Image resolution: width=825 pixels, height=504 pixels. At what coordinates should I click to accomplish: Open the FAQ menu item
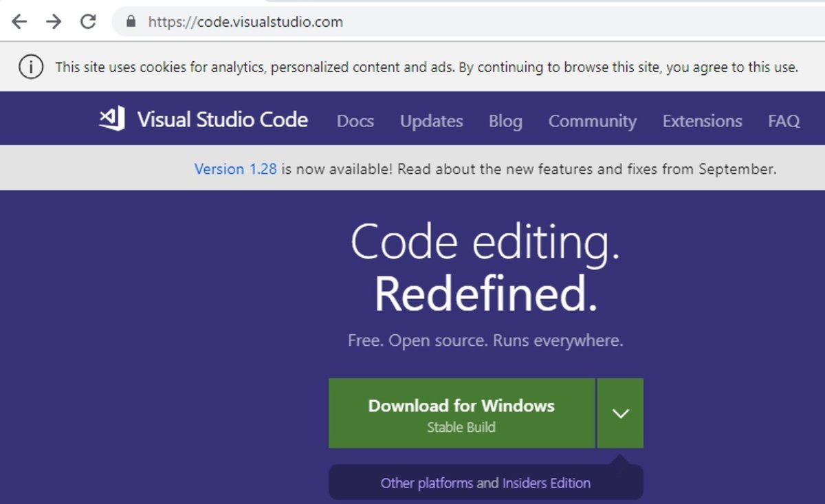pyautogui.click(x=784, y=122)
